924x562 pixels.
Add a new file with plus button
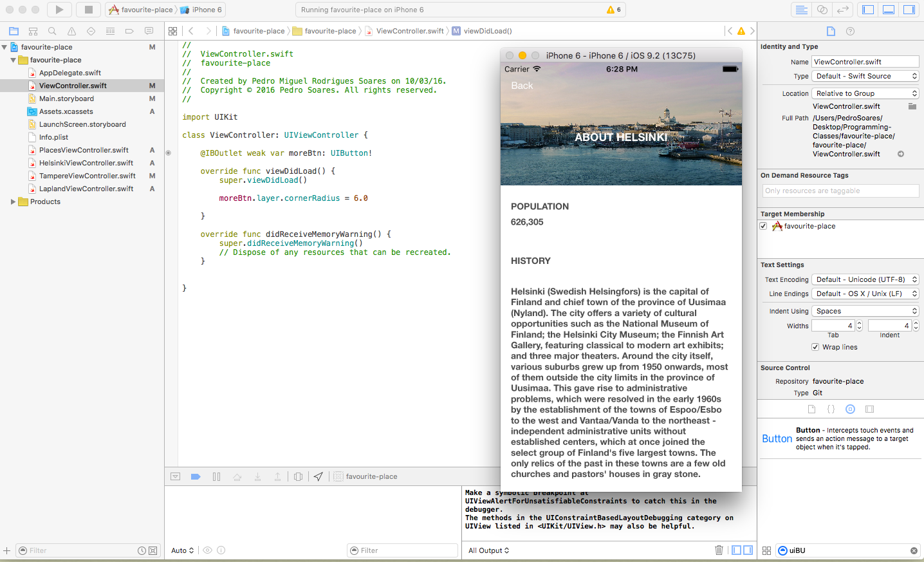[6, 550]
